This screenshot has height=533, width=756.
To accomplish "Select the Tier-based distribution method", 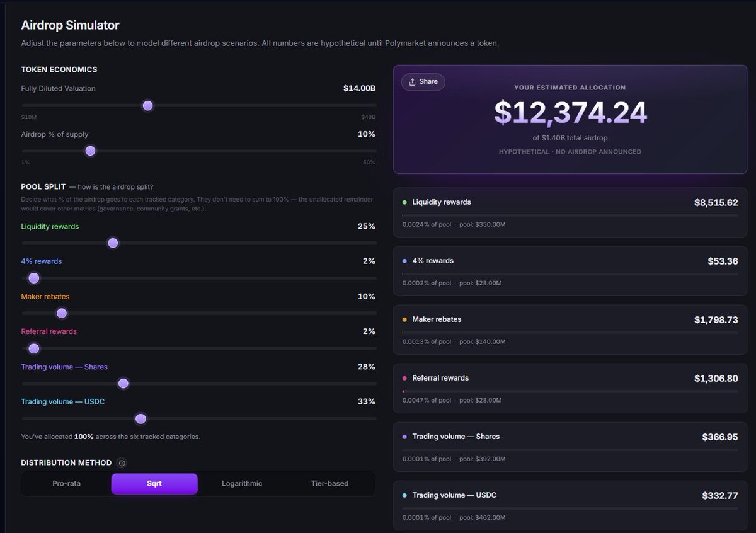I will 329,484.
